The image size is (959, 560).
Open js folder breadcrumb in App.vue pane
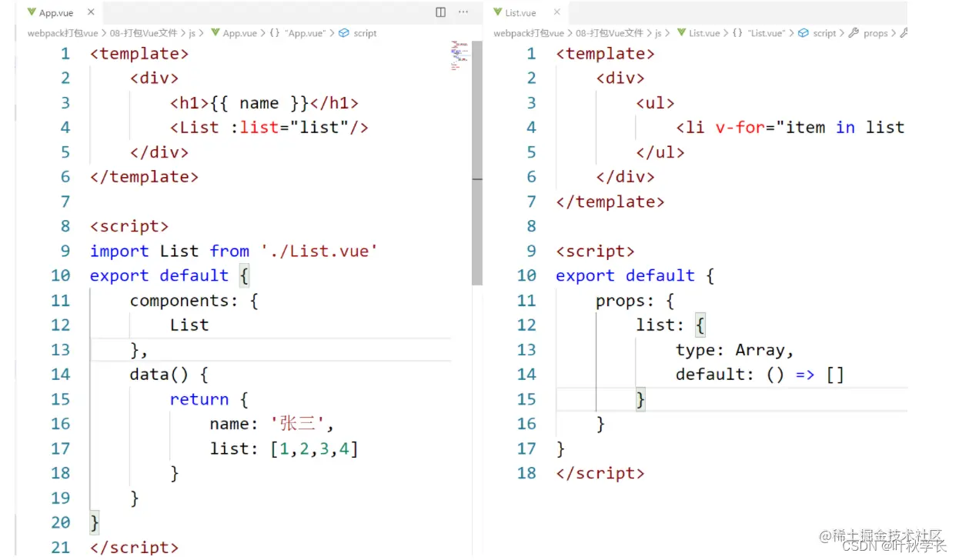[x=192, y=33]
